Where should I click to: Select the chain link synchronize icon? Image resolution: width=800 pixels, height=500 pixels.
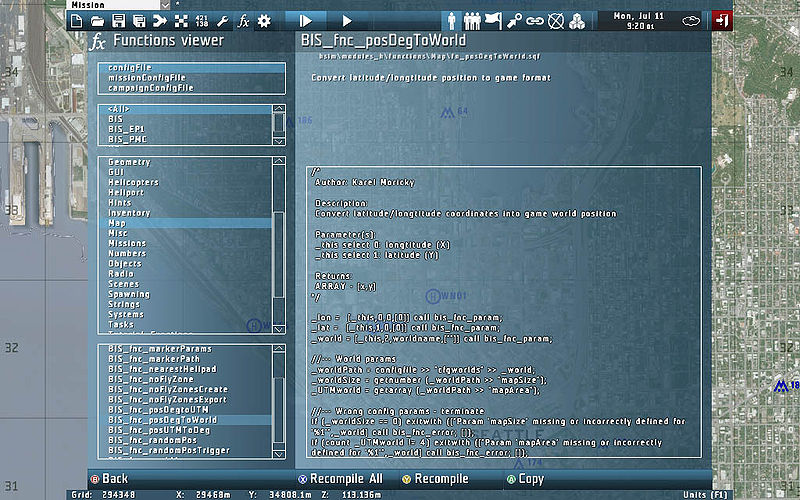coord(535,21)
